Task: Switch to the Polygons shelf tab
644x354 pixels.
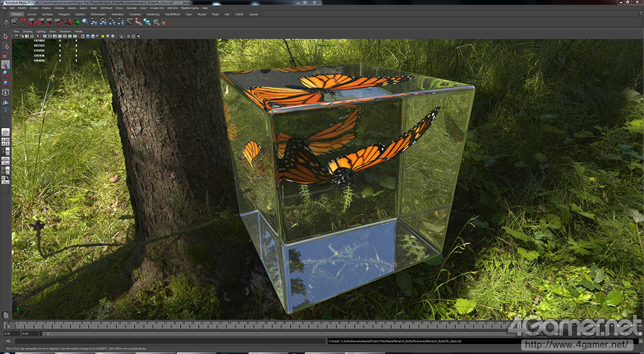Action: (64, 14)
